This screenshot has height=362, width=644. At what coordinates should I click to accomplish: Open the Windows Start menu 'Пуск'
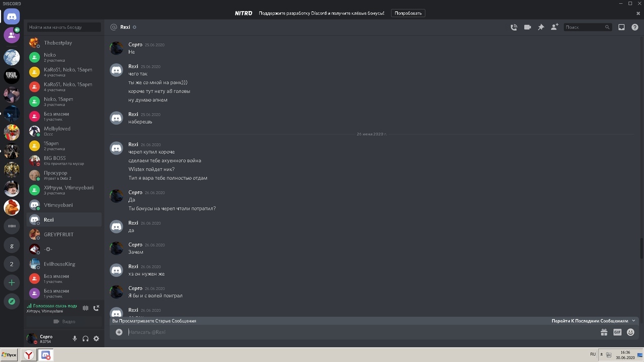click(x=10, y=355)
